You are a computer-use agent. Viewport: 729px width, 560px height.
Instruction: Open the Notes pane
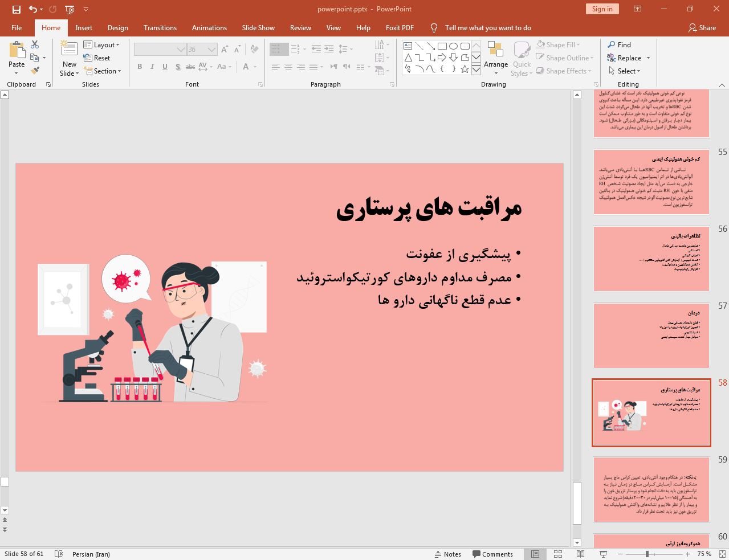pyautogui.click(x=448, y=554)
